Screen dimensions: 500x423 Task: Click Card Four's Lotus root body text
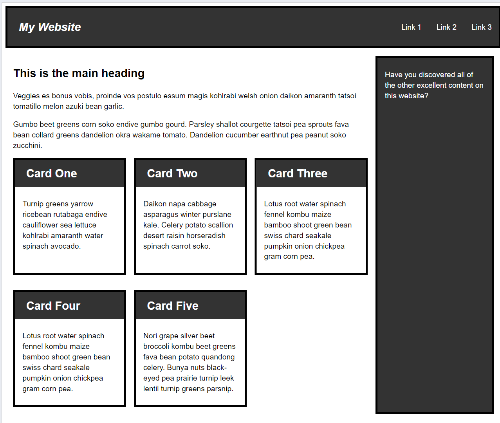point(66,362)
